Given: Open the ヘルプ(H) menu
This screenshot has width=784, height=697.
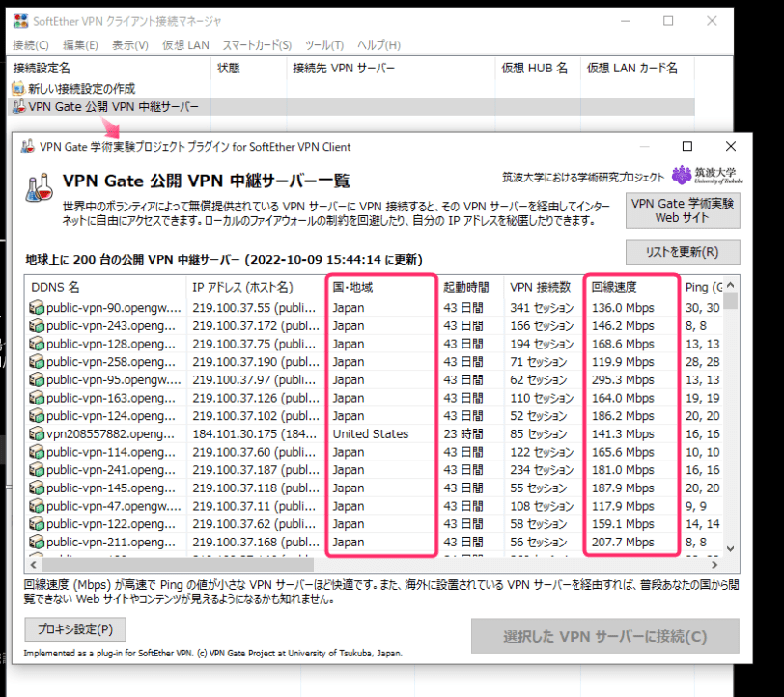Looking at the screenshot, I should coord(378,45).
